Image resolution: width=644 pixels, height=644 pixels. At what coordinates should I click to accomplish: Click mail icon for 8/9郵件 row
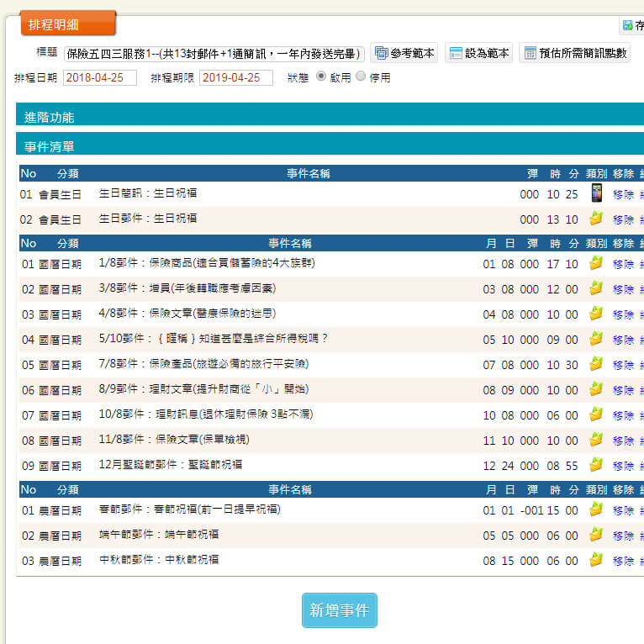click(x=596, y=389)
